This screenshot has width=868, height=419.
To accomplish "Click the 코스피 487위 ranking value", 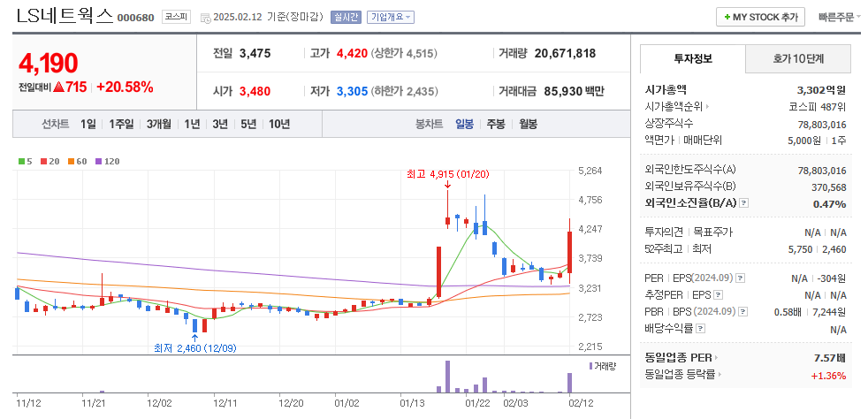I will pyautogui.click(x=818, y=106).
